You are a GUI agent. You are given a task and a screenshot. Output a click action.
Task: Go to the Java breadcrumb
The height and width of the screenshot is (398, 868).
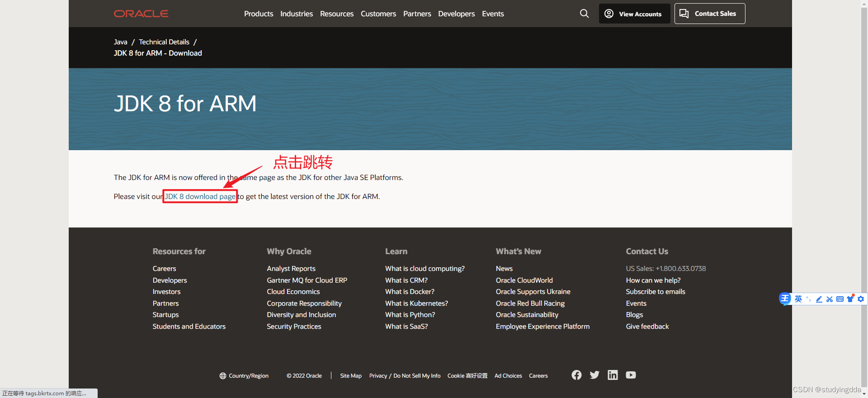pyautogui.click(x=120, y=42)
